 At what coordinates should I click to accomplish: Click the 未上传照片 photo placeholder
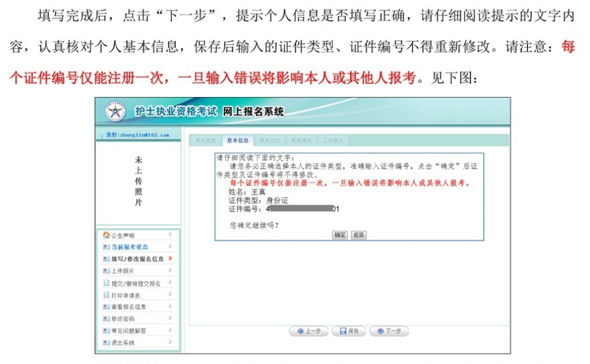pos(138,181)
